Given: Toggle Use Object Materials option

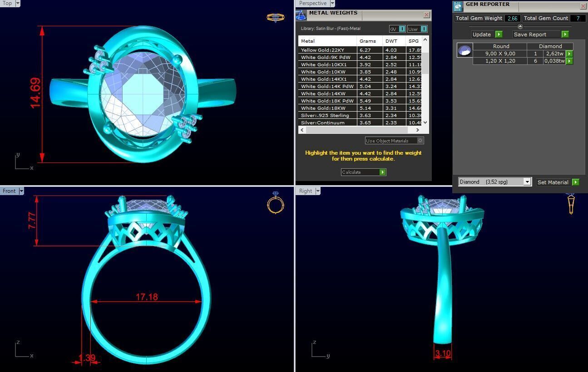Looking at the screenshot, I should [394, 141].
